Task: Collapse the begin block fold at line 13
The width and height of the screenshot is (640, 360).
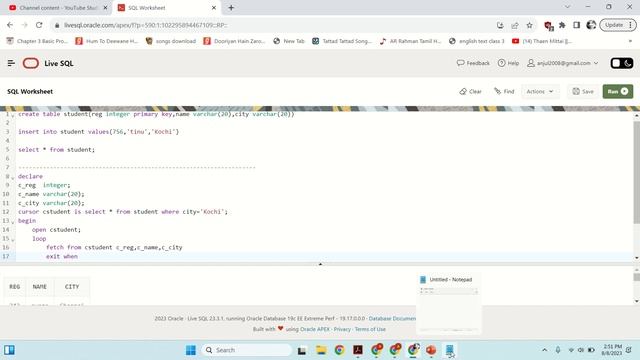Action: [x=13, y=222]
